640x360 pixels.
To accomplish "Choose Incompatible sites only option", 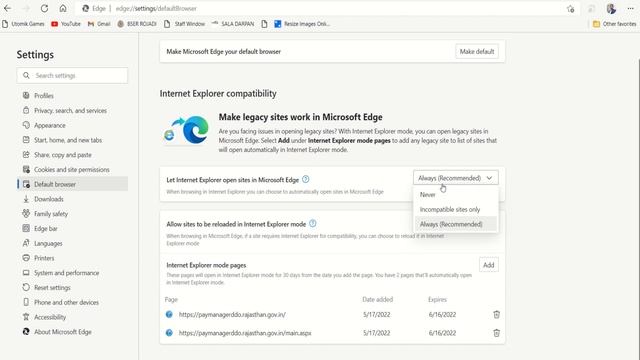I will pyautogui.click(x=456, y=209).
